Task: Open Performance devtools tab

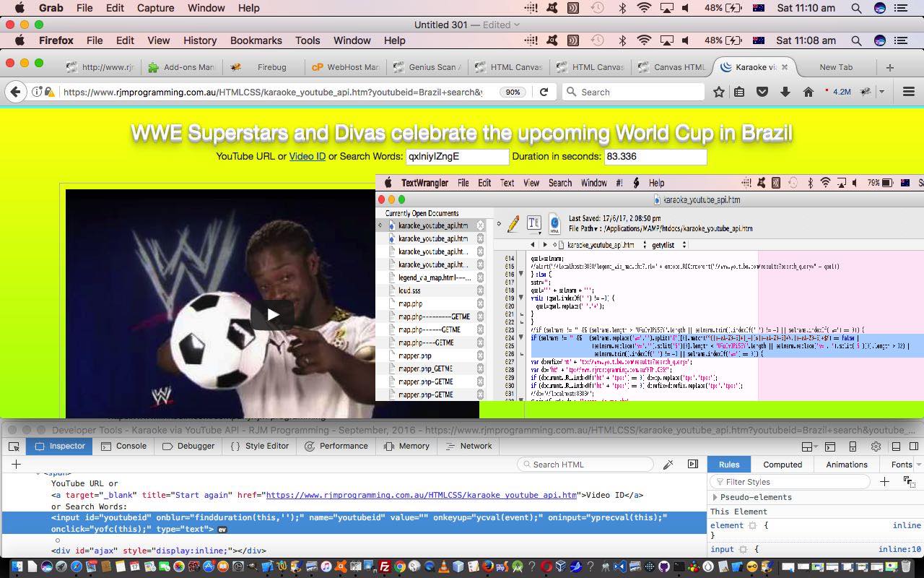Action: click(336, 446)
